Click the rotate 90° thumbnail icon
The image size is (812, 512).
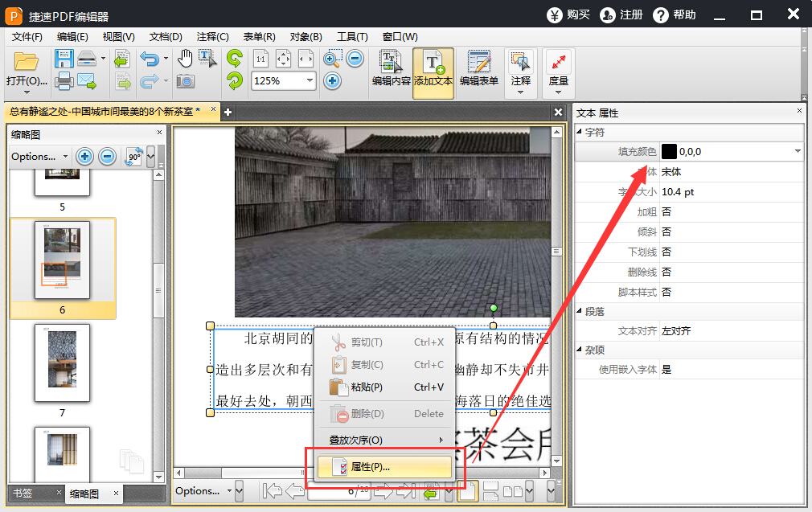(133, 157)
